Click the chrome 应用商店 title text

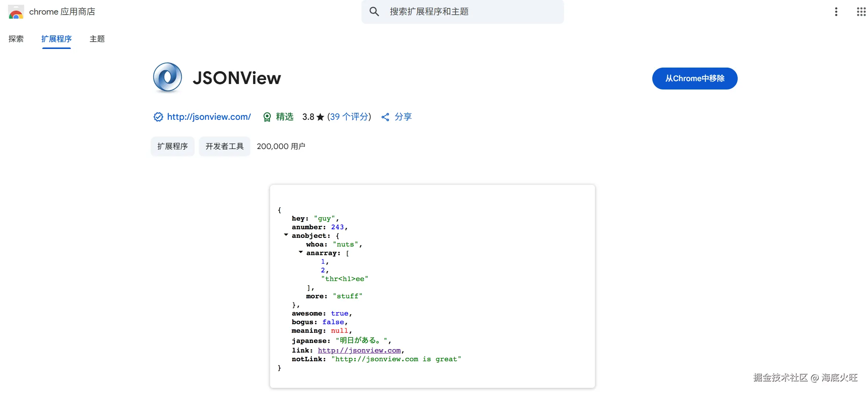pos(62,12)
